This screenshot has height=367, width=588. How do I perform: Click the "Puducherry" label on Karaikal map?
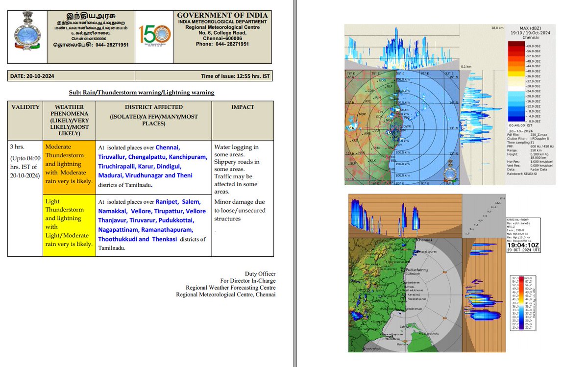point(416,269)
